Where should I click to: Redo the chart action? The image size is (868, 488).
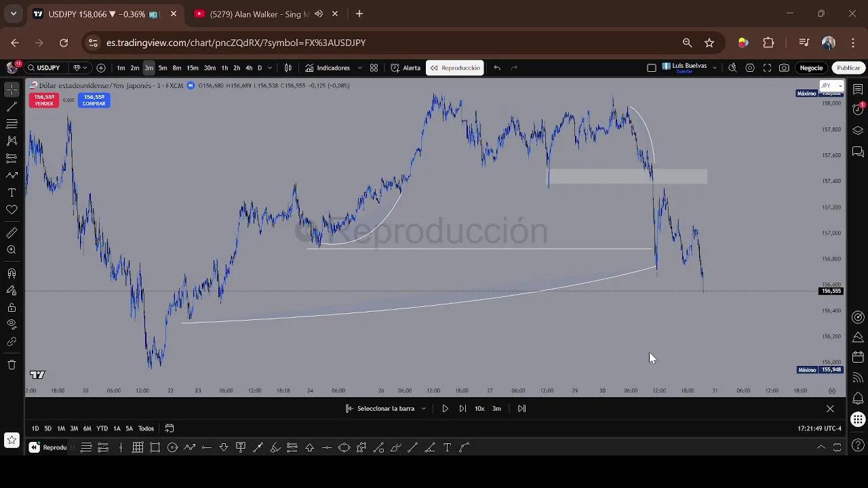514,68
